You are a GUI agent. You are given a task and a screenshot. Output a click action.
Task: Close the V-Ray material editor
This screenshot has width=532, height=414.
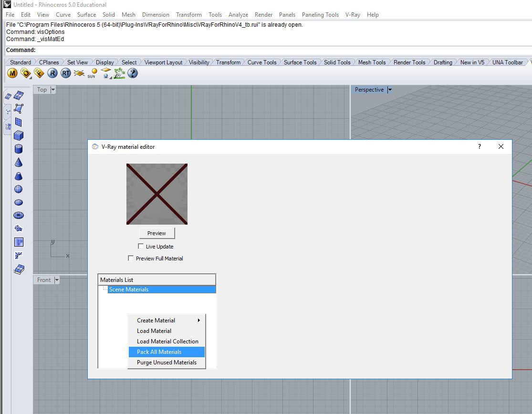tap(501, 146)
